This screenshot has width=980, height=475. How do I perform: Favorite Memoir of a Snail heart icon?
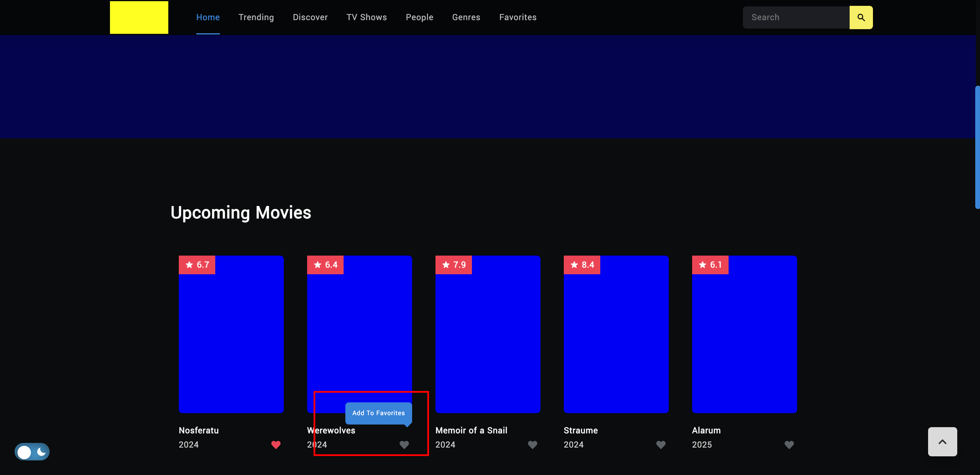[x=532, y=444]
